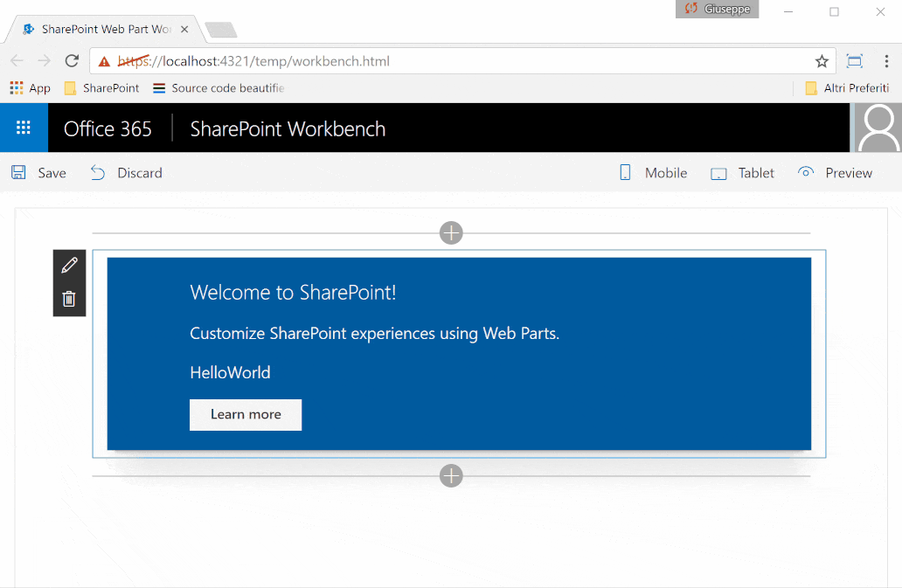Switch to the Mobile view label
Screen dimensions: 902x588
(x=666, y=173)
